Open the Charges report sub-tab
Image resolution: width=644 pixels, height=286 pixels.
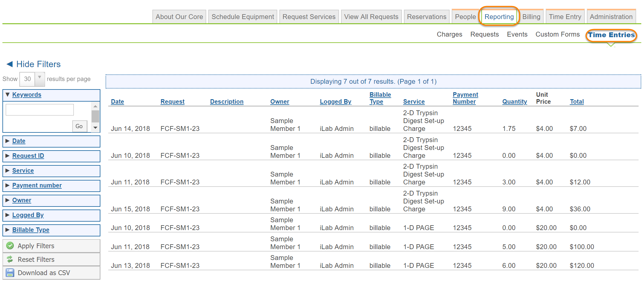tap(449, 34)
